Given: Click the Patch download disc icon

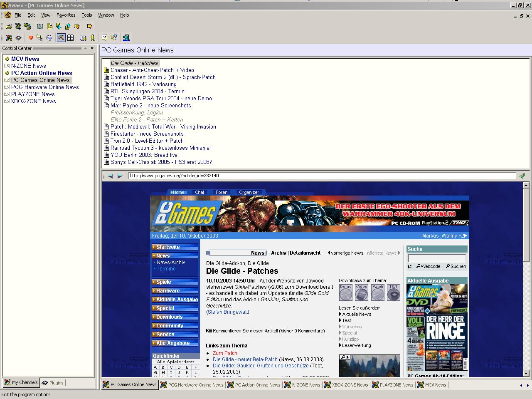Looking at the screenshot, I should point(378,292).
